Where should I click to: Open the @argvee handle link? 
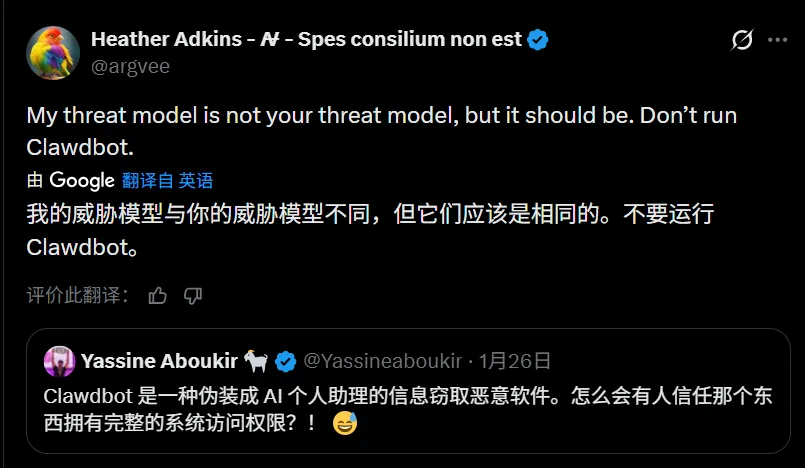tap(130, 66)
